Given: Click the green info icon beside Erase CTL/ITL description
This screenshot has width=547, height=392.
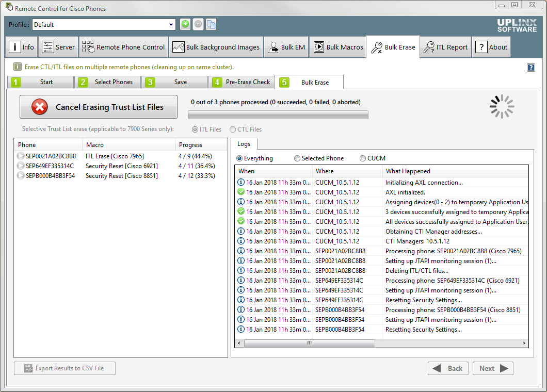Looking at the screenshot, I should [x=18, y=67].
